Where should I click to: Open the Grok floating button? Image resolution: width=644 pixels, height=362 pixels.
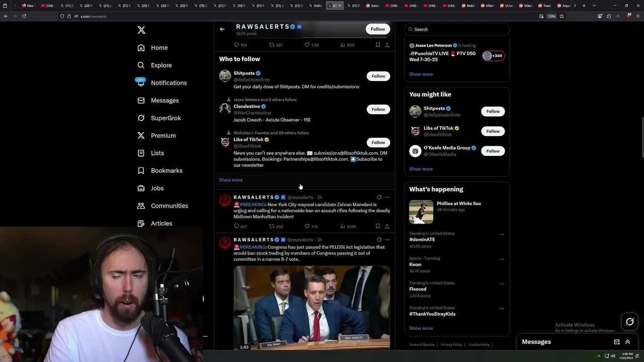[629, 322]
